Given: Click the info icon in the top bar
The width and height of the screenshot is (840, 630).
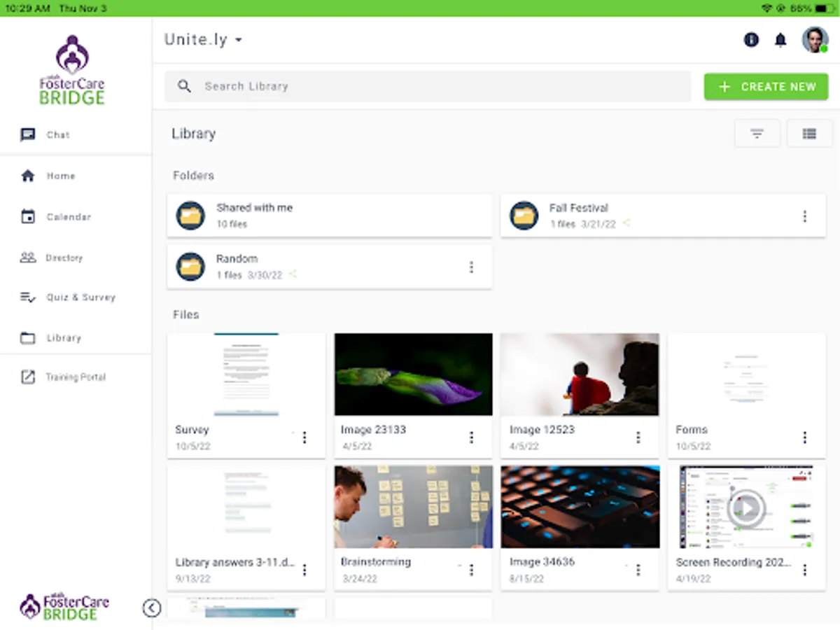Looking at the screenshot, I should point(751,40).
